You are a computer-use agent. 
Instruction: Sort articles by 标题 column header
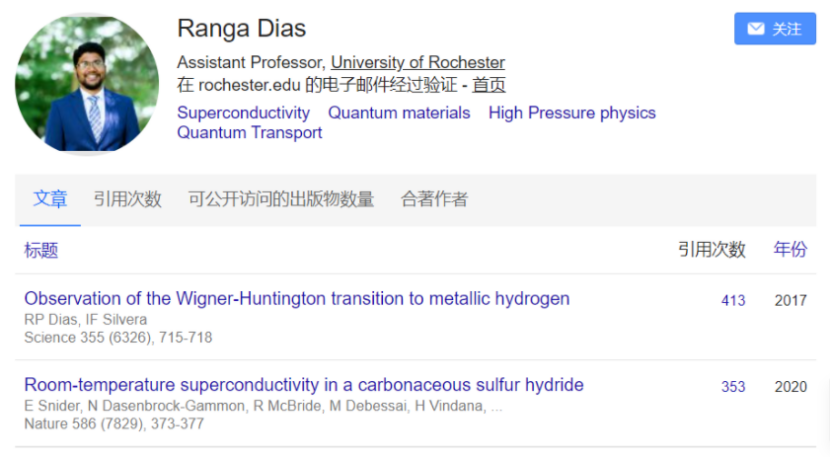[x=41, y=250]
